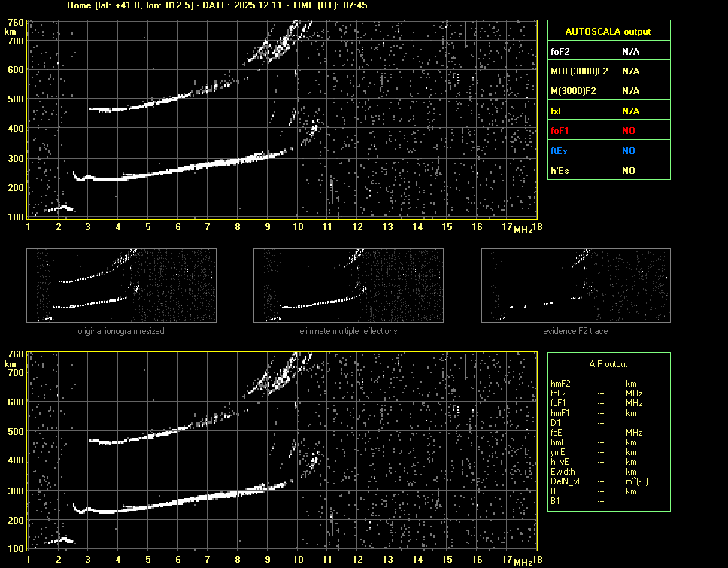Select the yellow fxI label
The image size is (728, 568).
[557, 111]
